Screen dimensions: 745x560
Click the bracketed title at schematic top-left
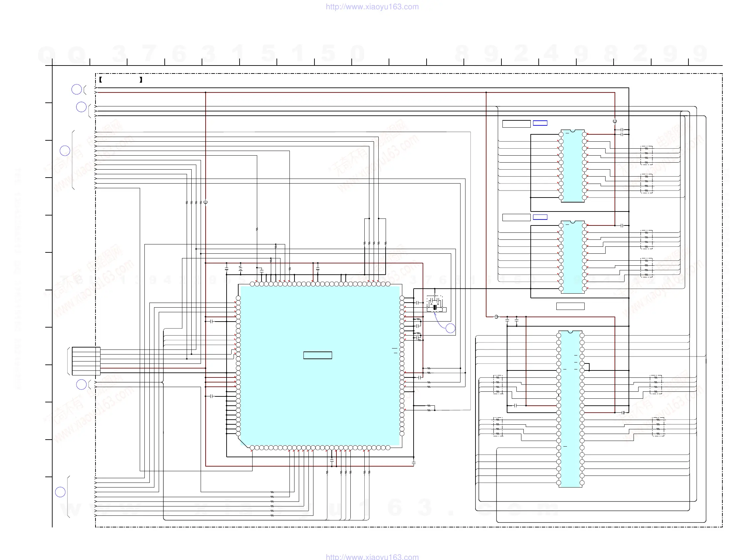click(x=120, y=80)
